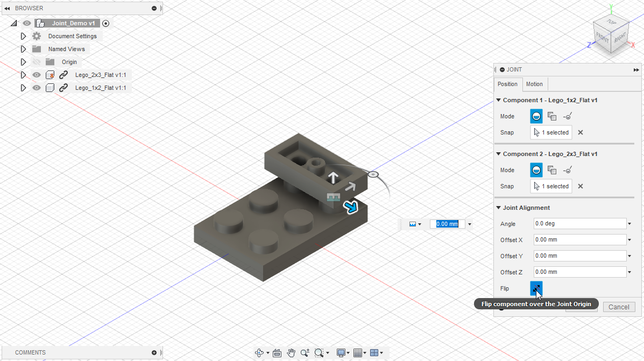Switch to the Motion tab
The height and width of the screenshot is (361, 644).
pos(534,84)
